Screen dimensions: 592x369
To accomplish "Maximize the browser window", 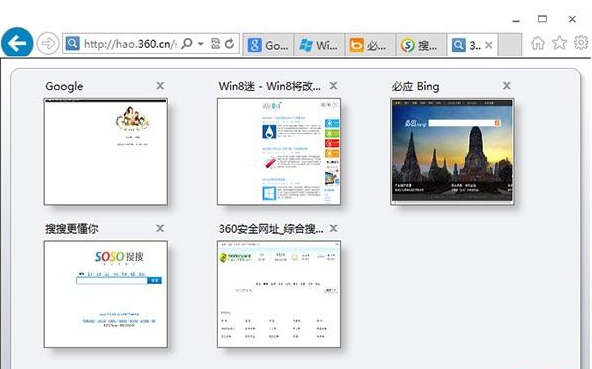I will pos(543,19).
